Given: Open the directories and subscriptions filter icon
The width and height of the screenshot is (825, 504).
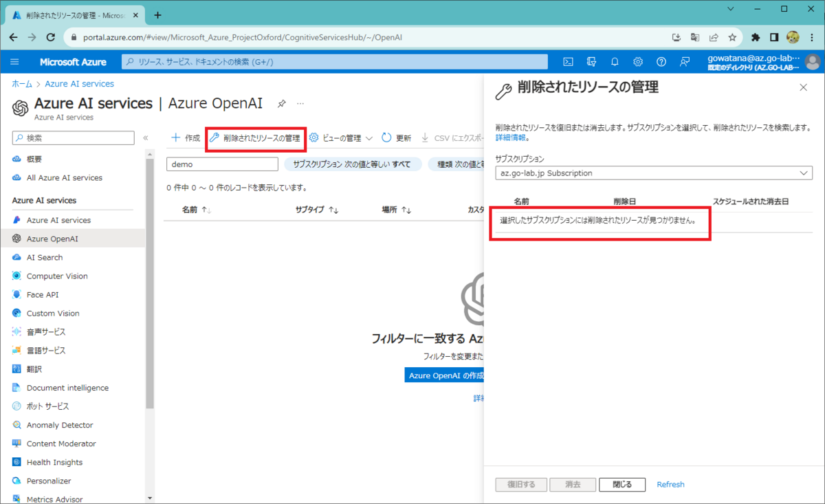Looking at the screenshot, I should pyautogui.click(x=592, y=62).
